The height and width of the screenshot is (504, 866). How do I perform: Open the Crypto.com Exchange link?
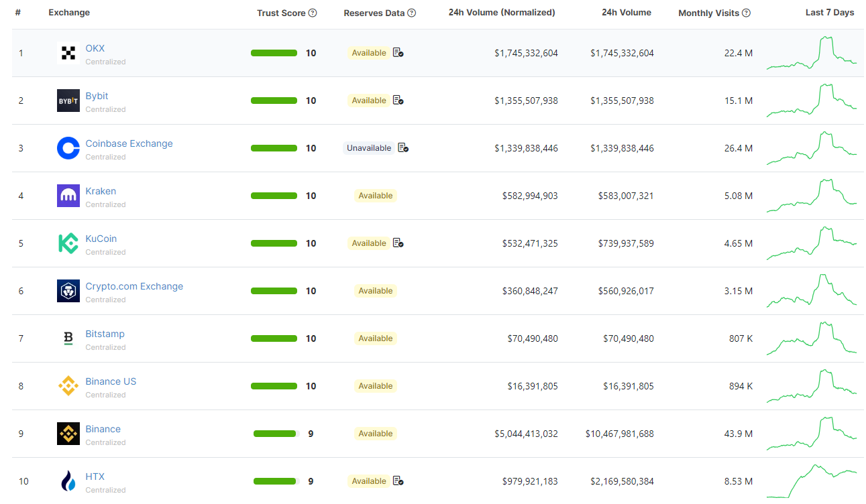click(x=134, y=286)
